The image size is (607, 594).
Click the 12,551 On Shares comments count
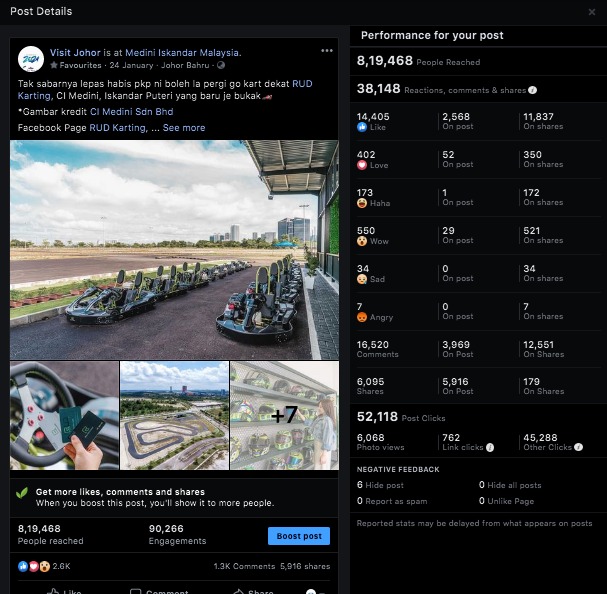544,349
